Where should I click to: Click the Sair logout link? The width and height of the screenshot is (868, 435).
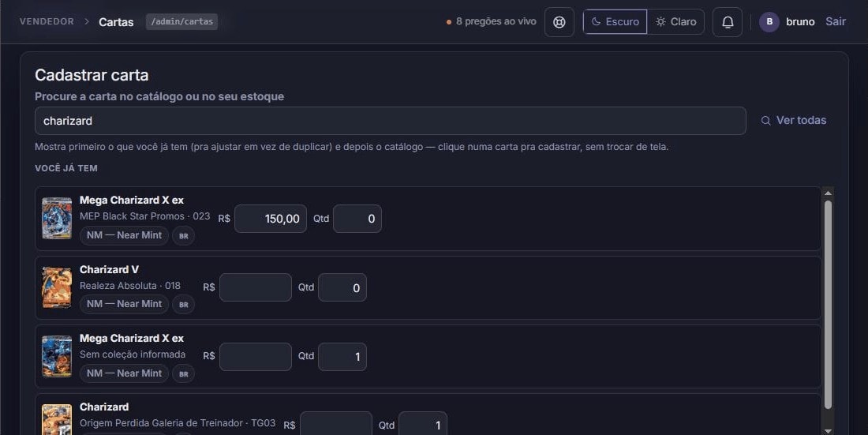836,21
